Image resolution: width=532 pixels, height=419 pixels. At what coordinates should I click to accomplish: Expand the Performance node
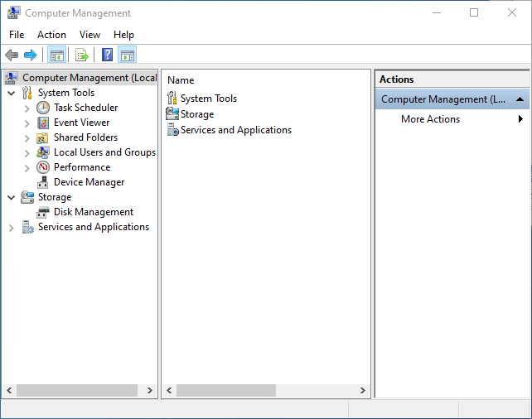click(27, 168)
